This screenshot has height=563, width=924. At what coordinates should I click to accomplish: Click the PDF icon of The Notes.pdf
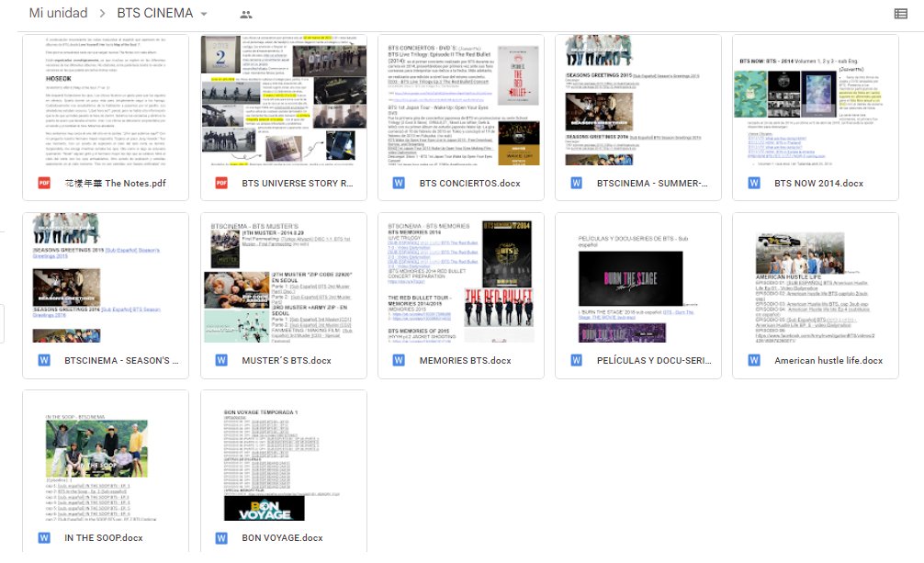tap(44, 184)
